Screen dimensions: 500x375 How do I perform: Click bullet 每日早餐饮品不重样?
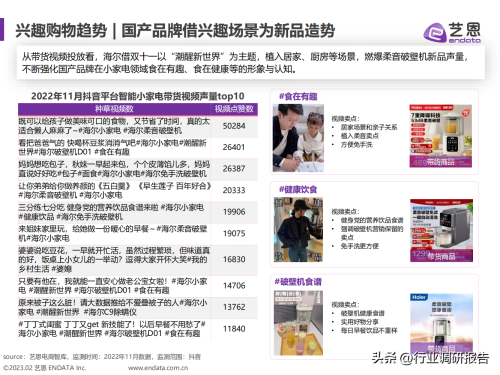click(x=369, y=331)
